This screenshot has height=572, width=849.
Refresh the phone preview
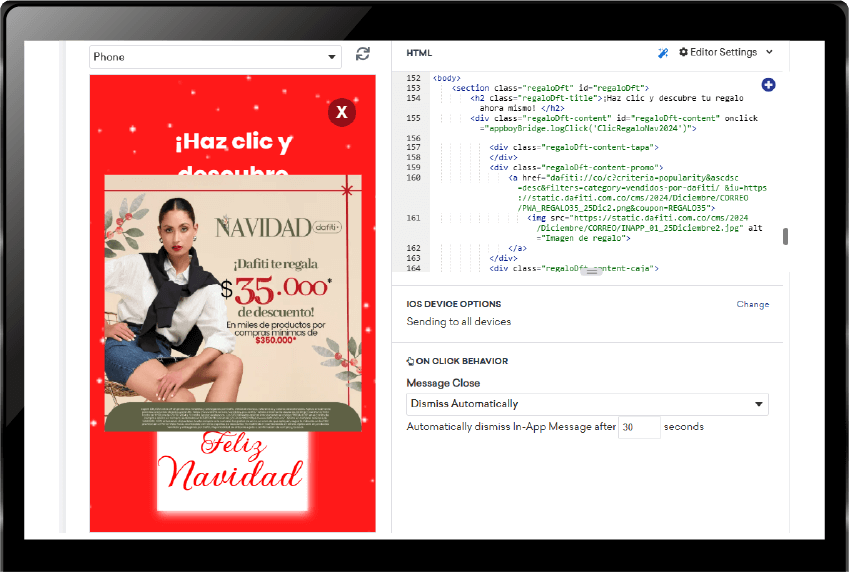point(362,54)
